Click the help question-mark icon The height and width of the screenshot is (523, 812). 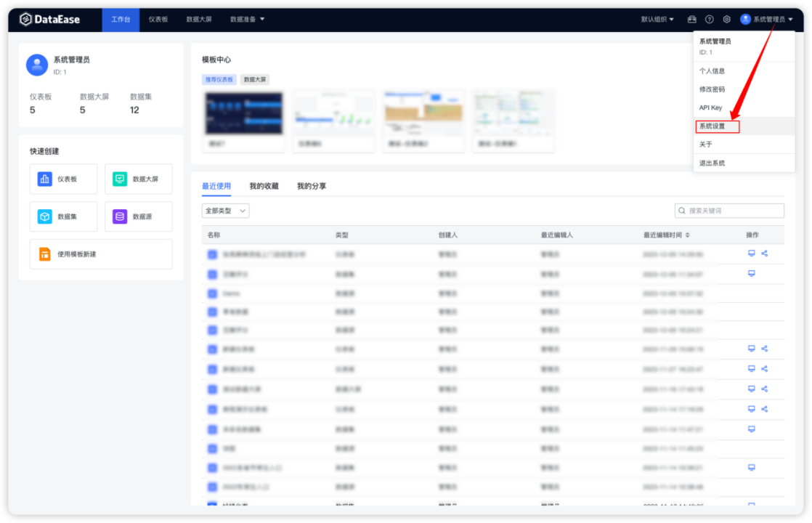click(708, 20)
